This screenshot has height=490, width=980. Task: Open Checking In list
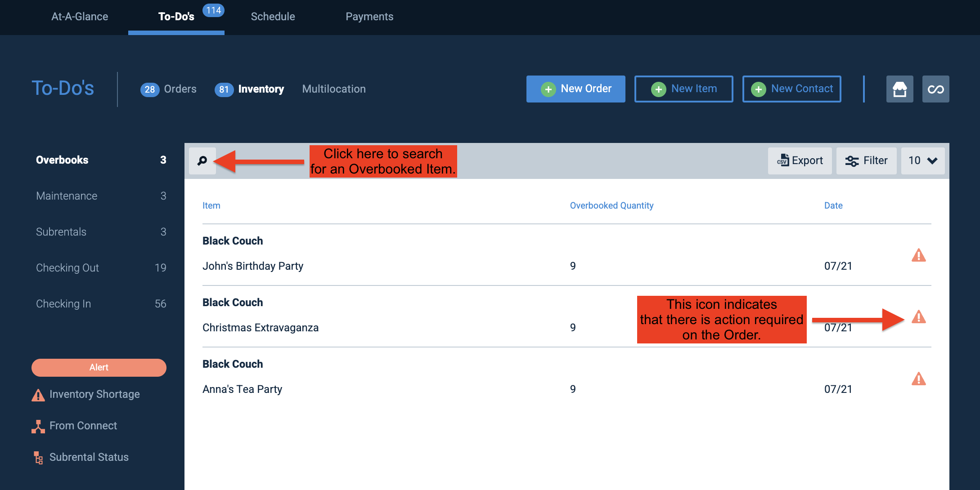[x=101, y=304]
